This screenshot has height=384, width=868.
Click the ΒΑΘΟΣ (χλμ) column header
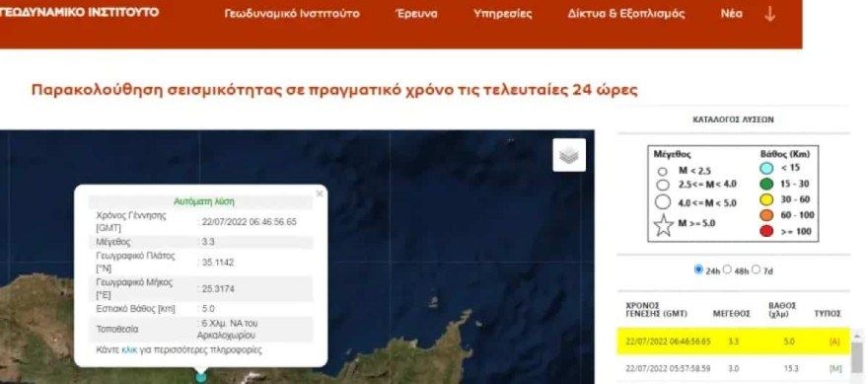[x=782, y=310]
